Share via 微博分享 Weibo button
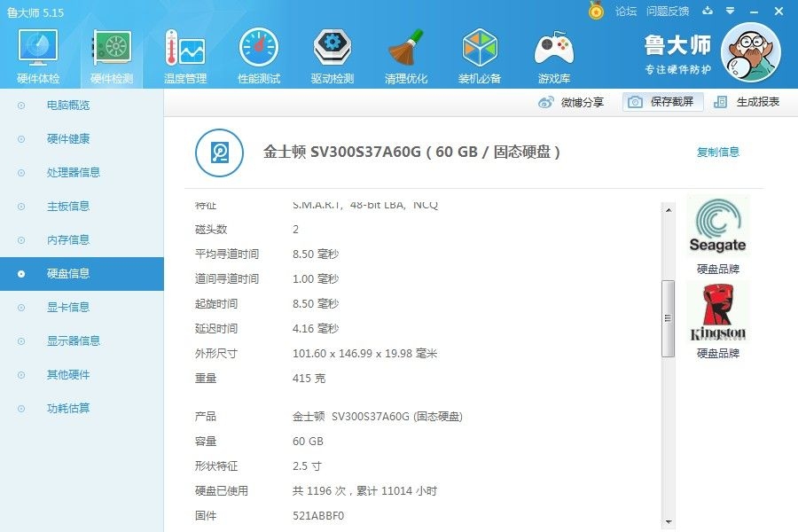Image resolution: width=798 pixels, height=532 pixels. (x=571, y=102)
